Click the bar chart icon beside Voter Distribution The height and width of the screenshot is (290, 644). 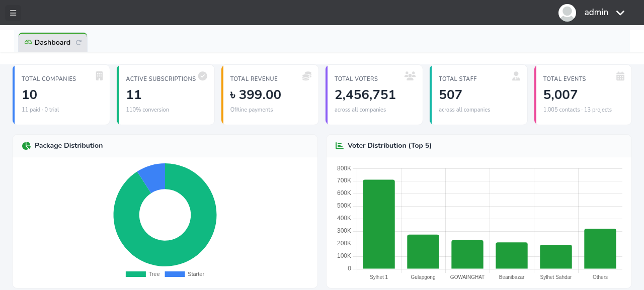tap(340, 146)
